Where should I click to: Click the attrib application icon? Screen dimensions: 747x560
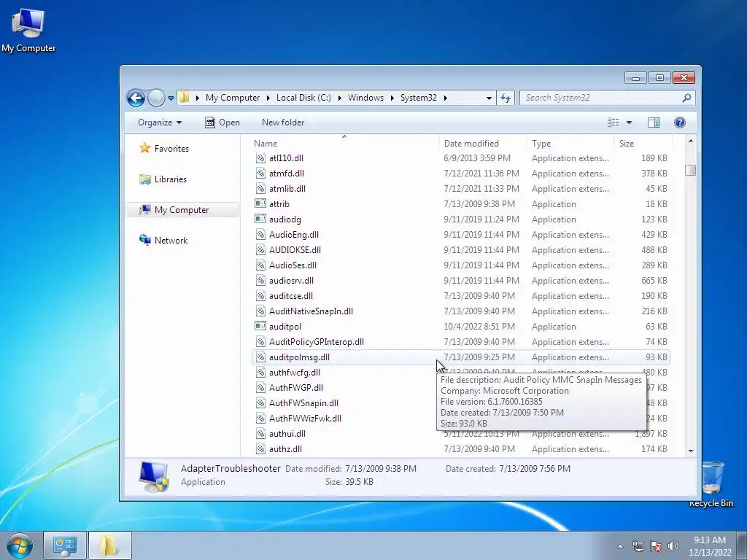[260, 204]
